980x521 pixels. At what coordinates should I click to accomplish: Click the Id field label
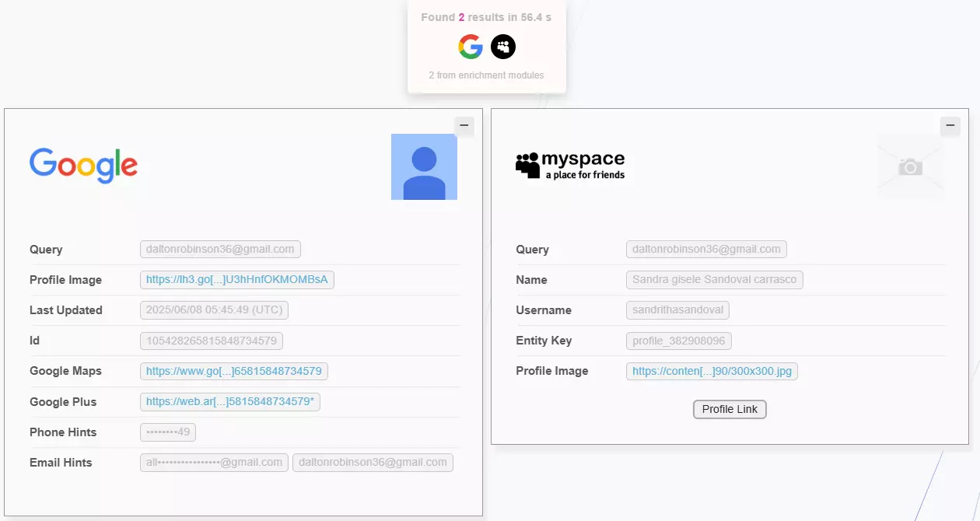click(34, 341)
